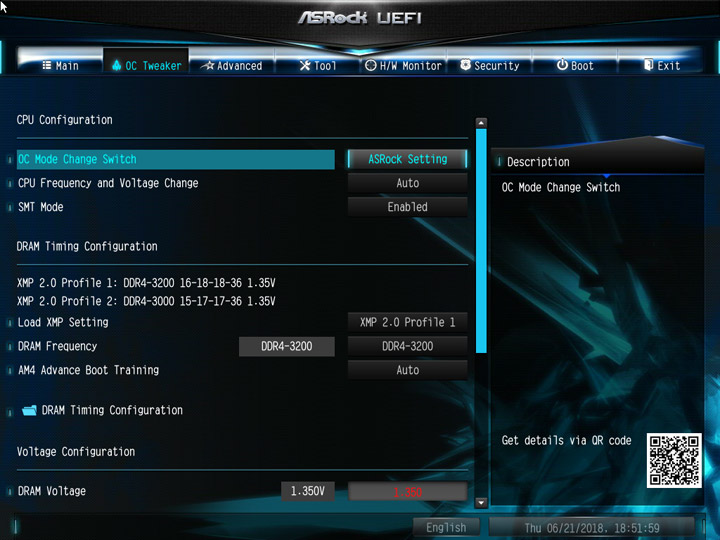The height and width of the screenshot is (540, 720).
Task: Click the list icon on the Main tab
Action: point(47,65)
